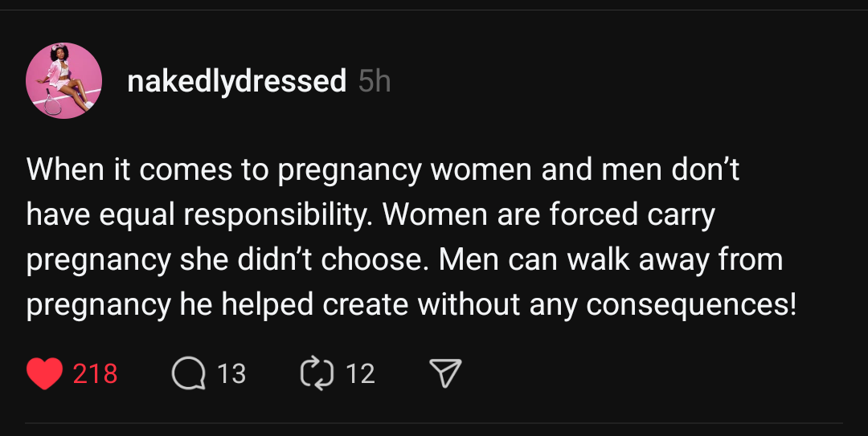Viewport: 868px width, 436px height.
Task: View the 218 likes count
Action: 95,374
